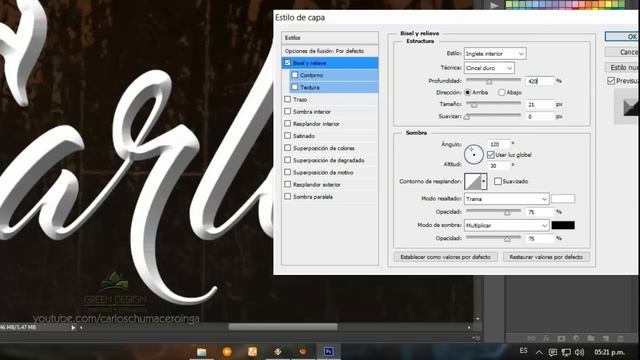Select Arriba direction radio button
The image size is (640, 360).
468,93
